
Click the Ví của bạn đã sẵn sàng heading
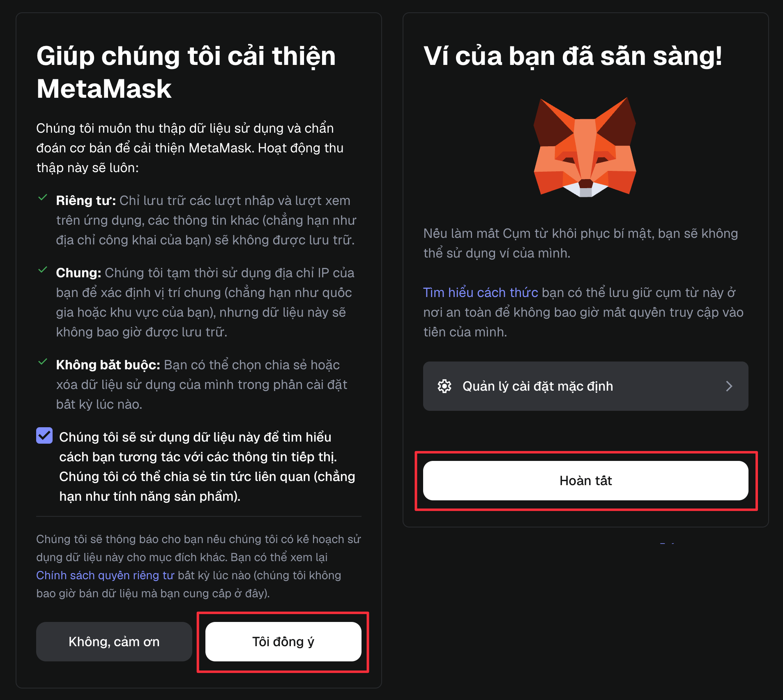coord(573,56)
